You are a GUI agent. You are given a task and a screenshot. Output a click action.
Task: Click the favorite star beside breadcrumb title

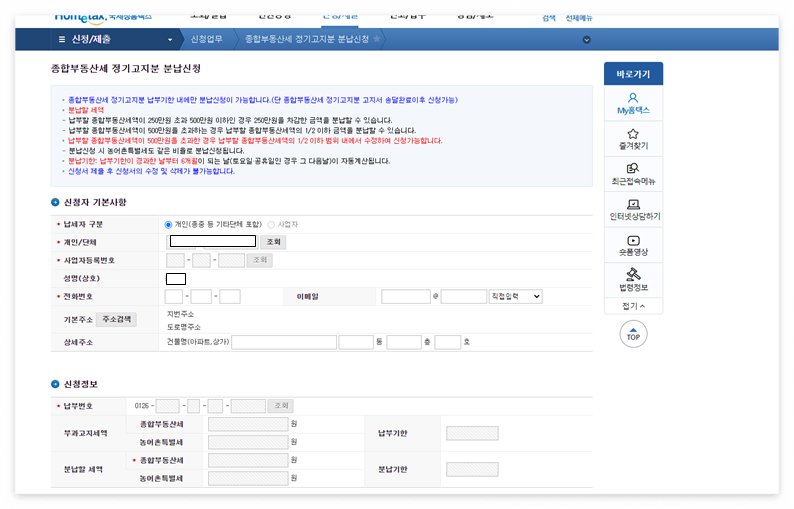[x=377, y=39]
